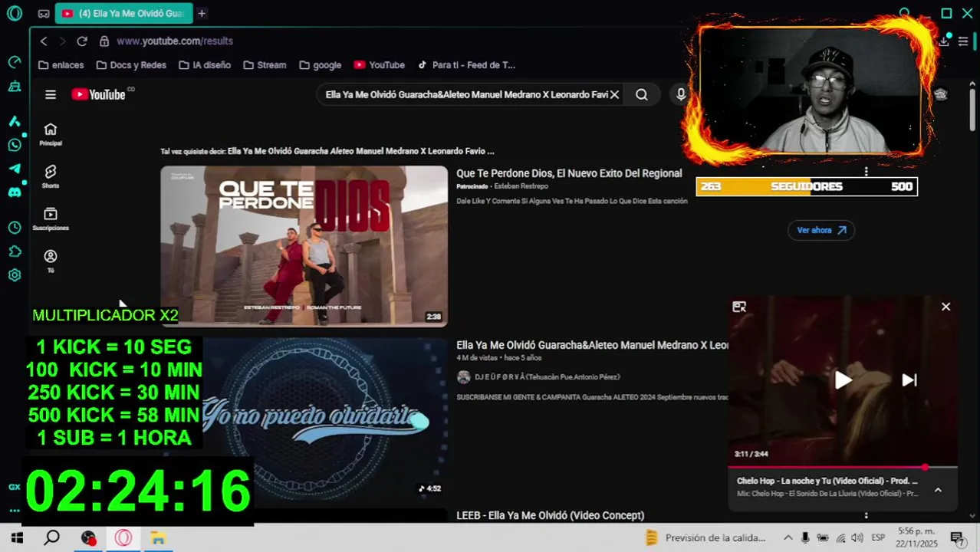The height and width of the screenshot is (552, 980).
Task: Open File Explorer from the taskbar
Action: pos(158,537)
